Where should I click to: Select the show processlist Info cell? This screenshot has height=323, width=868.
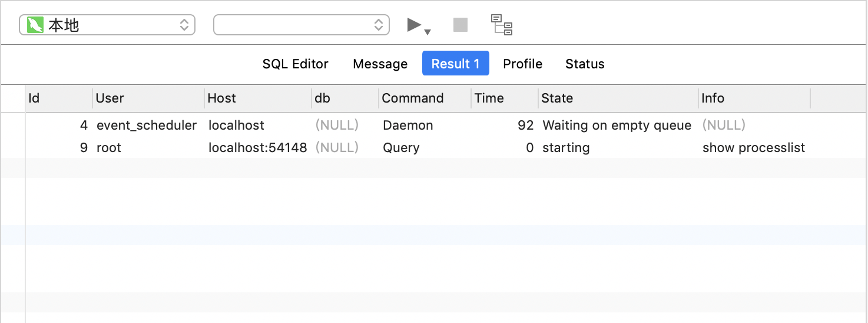click(754, 148)
